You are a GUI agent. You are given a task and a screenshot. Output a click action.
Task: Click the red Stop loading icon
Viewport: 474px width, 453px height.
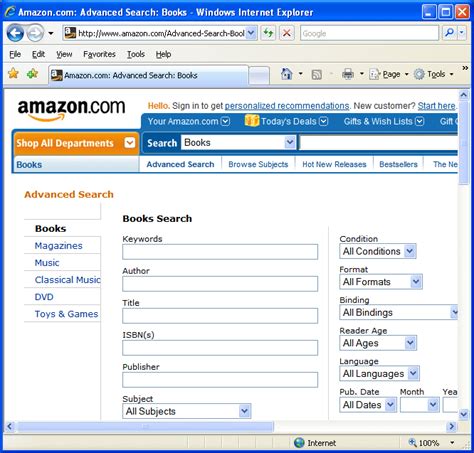(287, 33)
